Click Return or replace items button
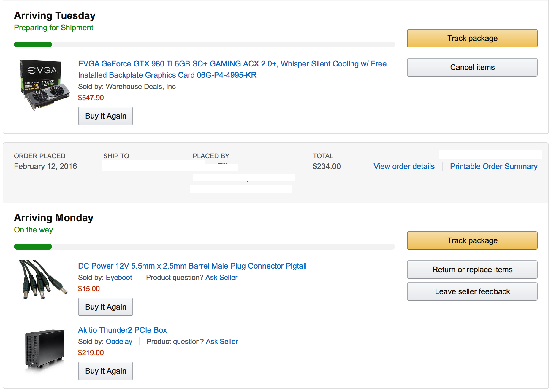 coord(472,270)
